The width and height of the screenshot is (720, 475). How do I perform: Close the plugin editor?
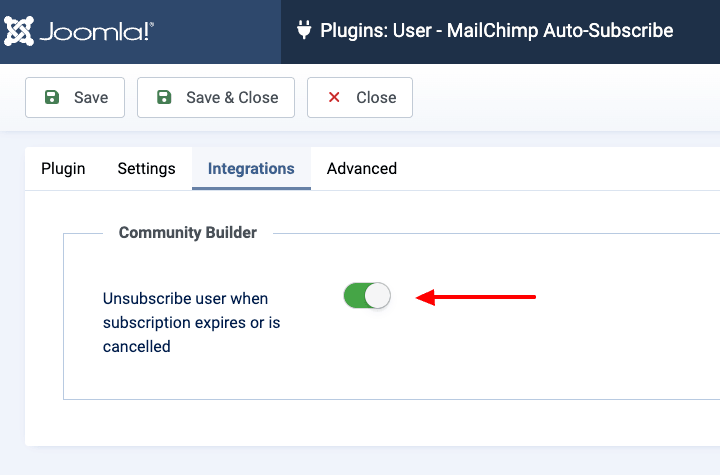pyautogui.click(x=360, y=97)
